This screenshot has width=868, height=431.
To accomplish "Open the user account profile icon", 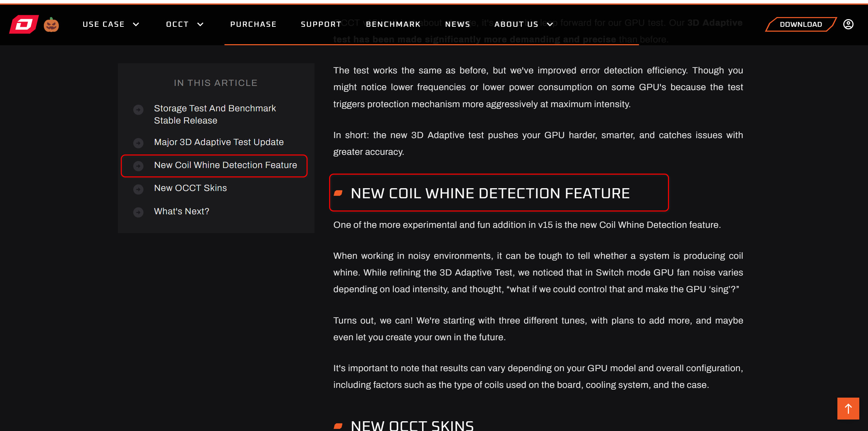I will click(x=848, y=24).
